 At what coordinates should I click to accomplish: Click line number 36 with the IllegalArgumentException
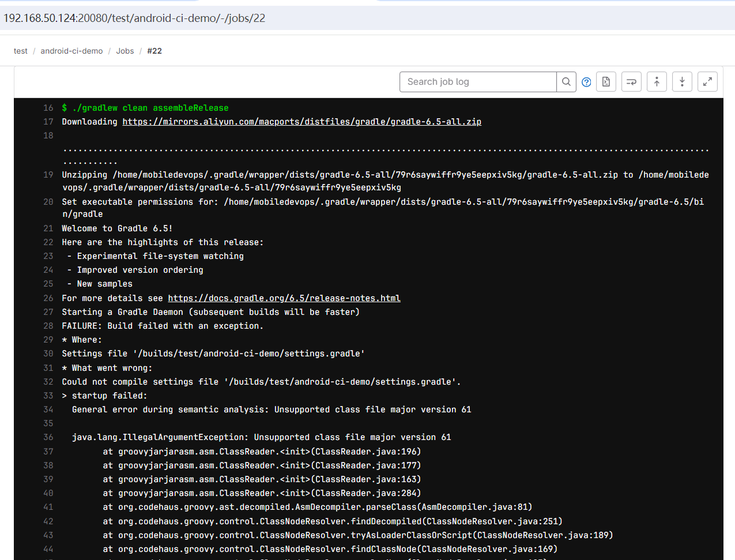pyautogui.click(x=48, y=437)
